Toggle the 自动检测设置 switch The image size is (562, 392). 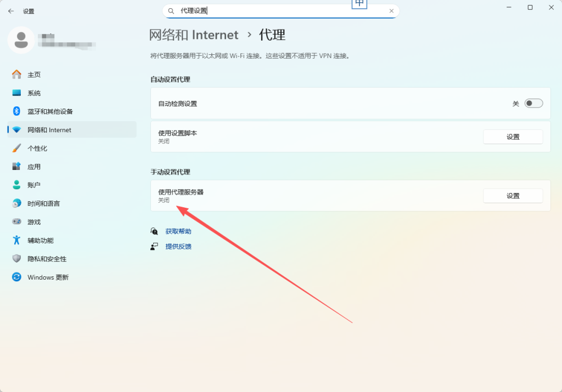533,104
